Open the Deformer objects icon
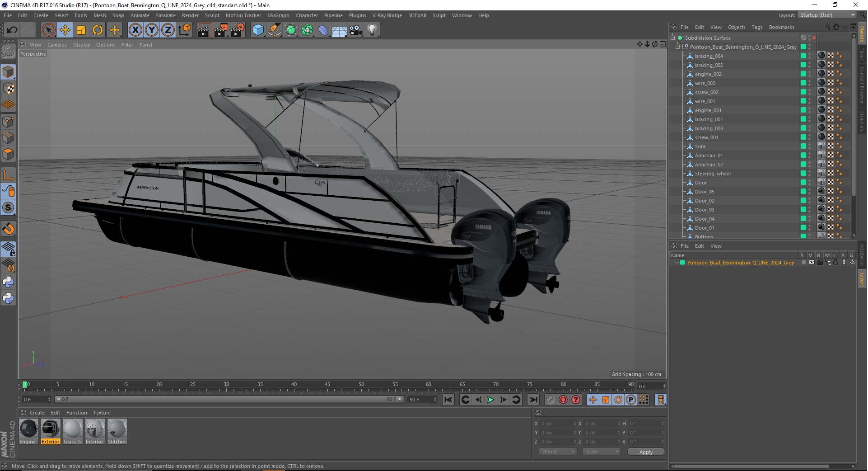The width and height of the screenshot is (868, 471). (323, 30)
